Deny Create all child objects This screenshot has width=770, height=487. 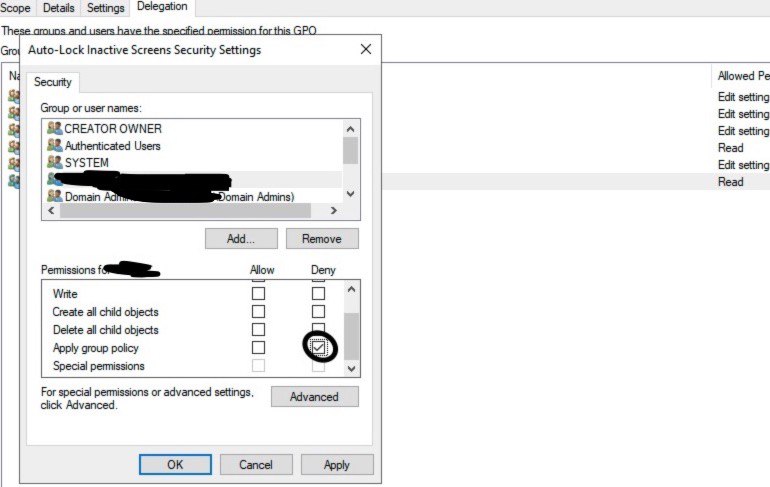318,312
